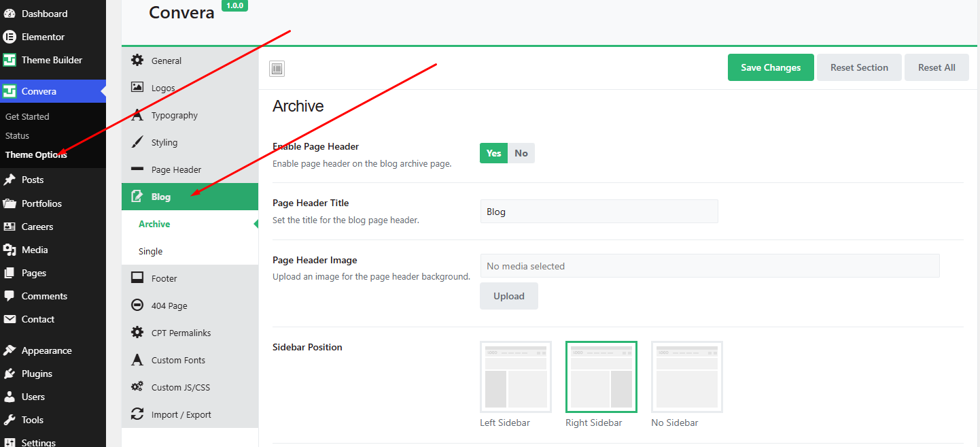Click the Convera heading text
Image resolution: width=980 pixels, height=447 pixels.
coord(181,12)
